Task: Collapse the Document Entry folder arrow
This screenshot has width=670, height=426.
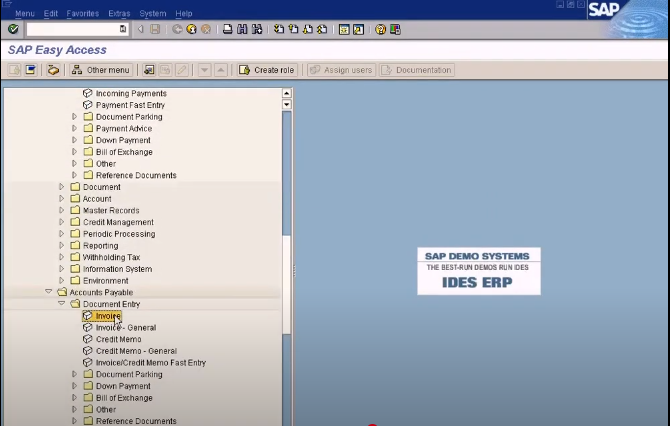Action: (62, 303)
